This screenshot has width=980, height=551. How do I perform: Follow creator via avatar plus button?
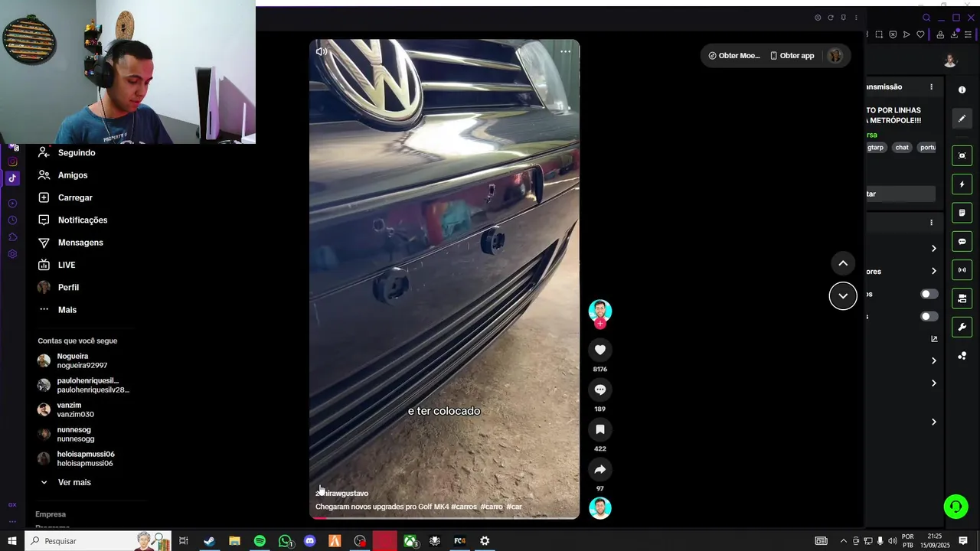[600, 324]
